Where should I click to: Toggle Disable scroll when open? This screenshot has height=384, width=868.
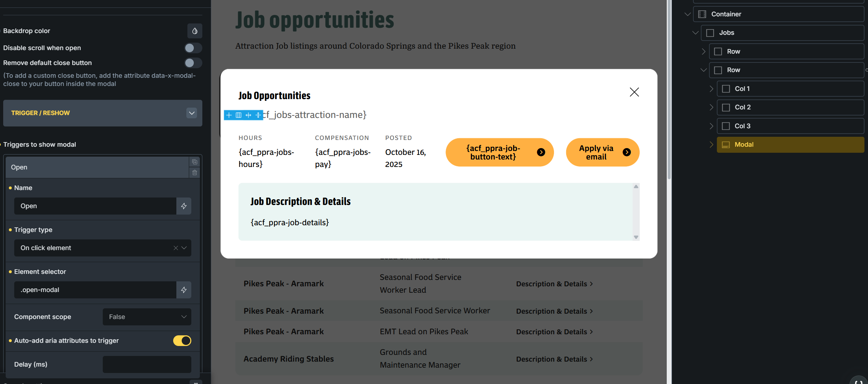point(193,48)
